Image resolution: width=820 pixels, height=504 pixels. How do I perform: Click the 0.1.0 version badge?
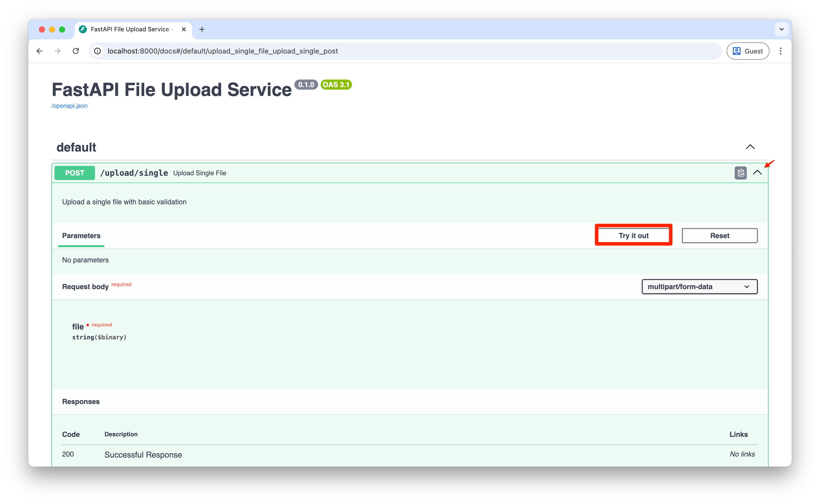[x=306, y=85]
